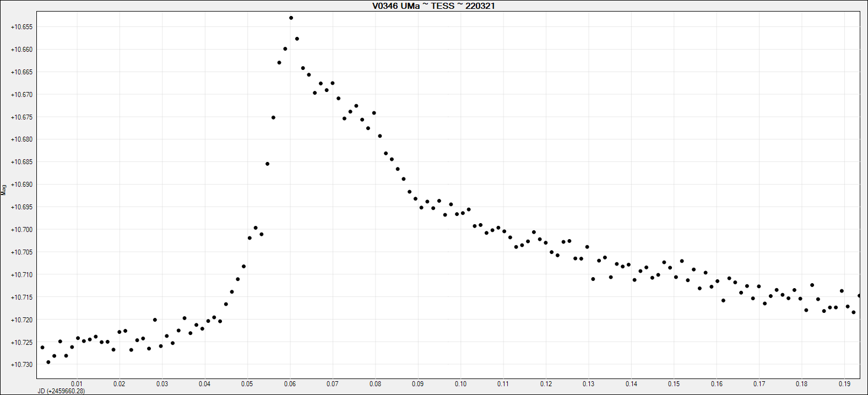Screen dimensions: 868x395
Task: Pick the 0.10 x-axis tick label
Action: (460, 384)
